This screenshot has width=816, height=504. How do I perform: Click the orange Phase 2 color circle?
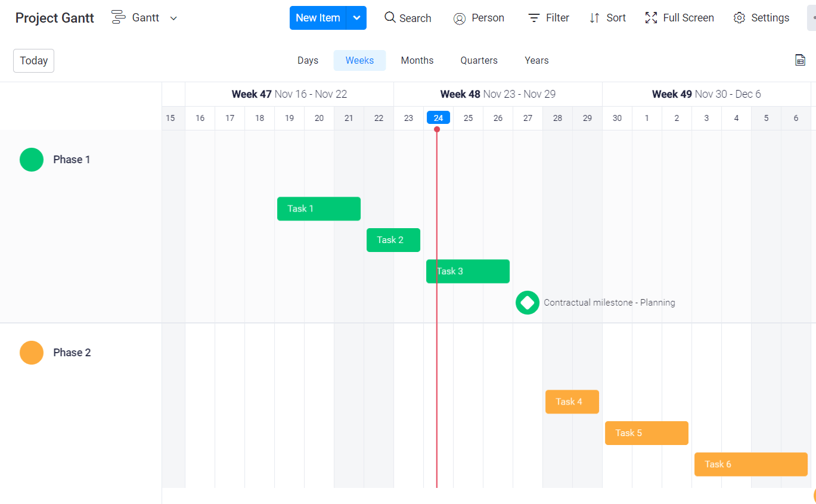pos(32,353)
